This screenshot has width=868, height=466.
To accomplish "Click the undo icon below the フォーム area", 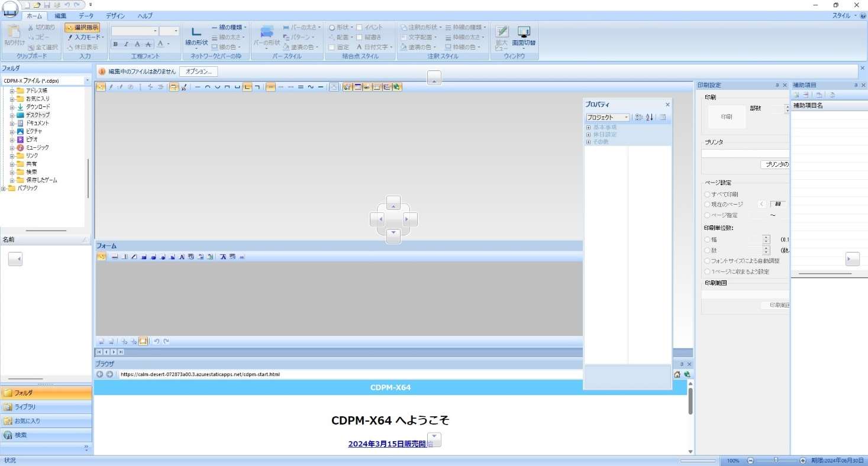I will pos(156,341).
